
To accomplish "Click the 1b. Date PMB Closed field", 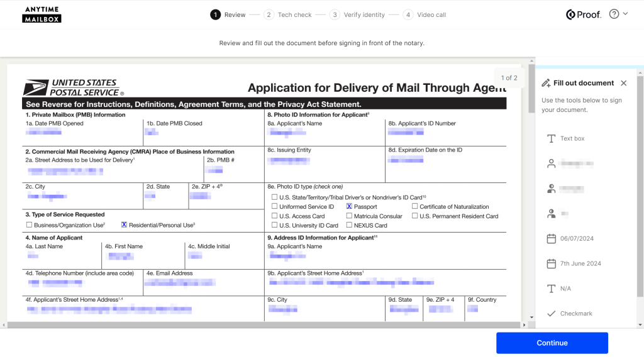I will [x=152, y=132].
